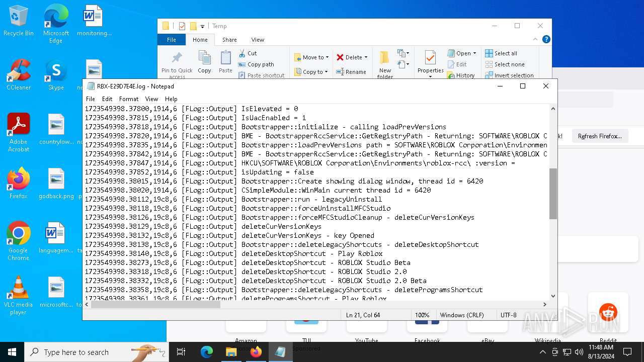Click Explorer title bar properties checkmark icon
This screenshot has height=362, width=644.
182,26
